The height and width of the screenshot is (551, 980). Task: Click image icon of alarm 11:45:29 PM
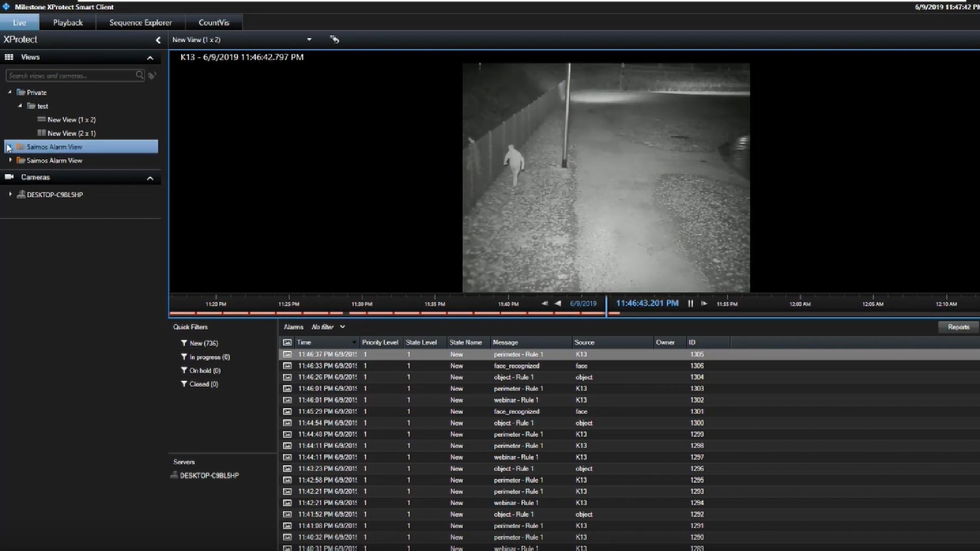pyautogui.click(x=287, y=411)
